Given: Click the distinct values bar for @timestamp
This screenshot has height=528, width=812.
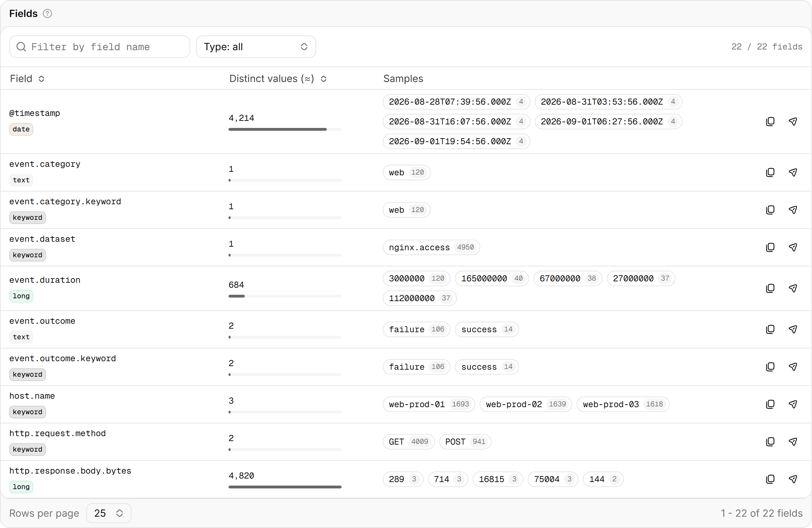Looking at the screenshot, I should tap(285, 129).
